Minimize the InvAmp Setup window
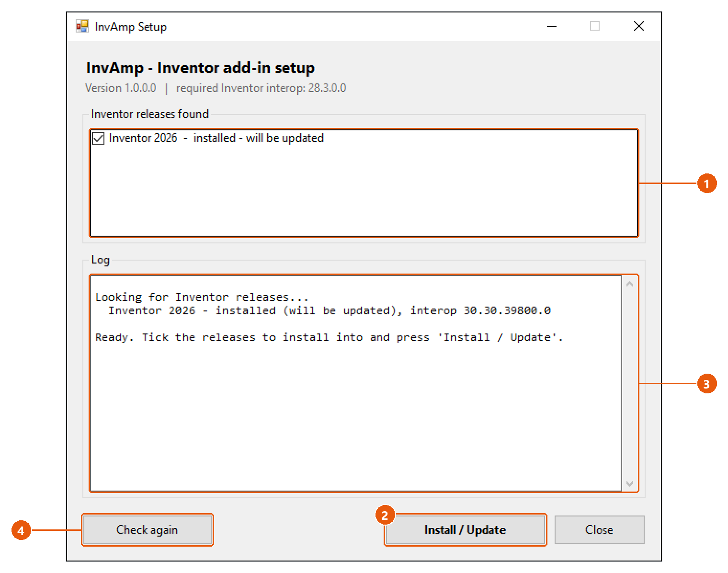The image size is (728, 573). click(552, 26)
